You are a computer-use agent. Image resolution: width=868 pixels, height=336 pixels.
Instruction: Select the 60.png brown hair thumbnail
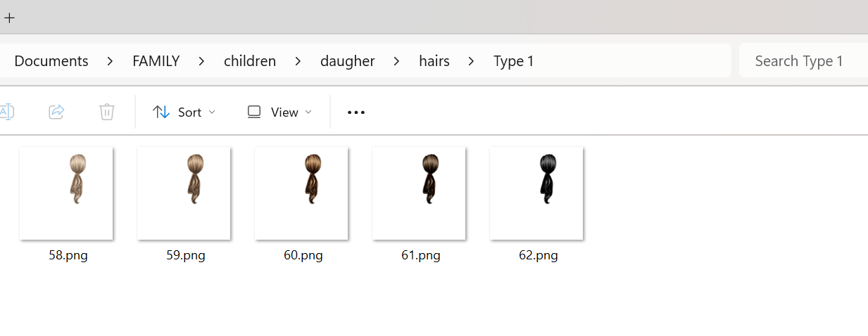(x=302, y=193)
